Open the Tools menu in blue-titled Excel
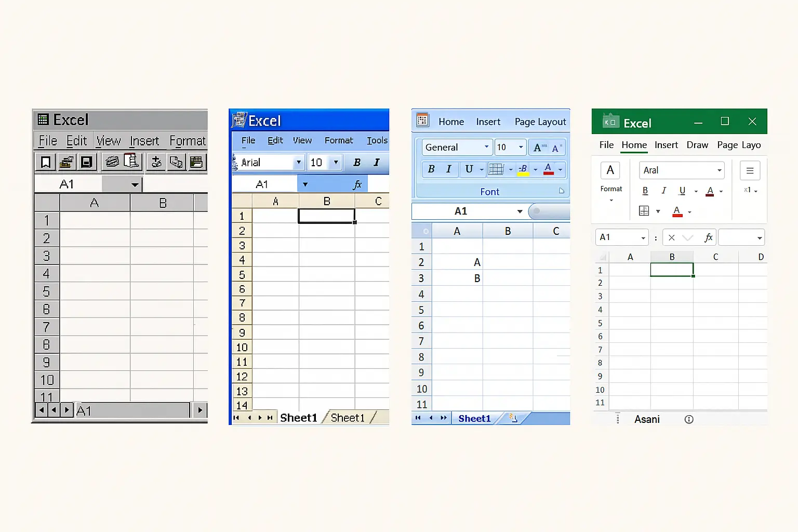 pyautogui.click(x=377, y=140)
